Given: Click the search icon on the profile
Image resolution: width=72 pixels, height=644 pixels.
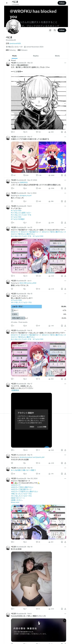Looking at the screenshot, I should tap(55, 30).
